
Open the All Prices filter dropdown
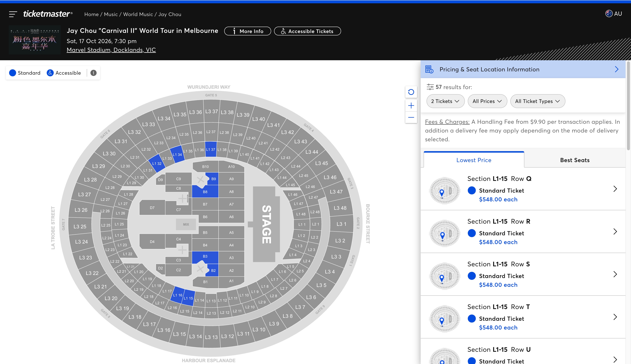pos(487,101)
